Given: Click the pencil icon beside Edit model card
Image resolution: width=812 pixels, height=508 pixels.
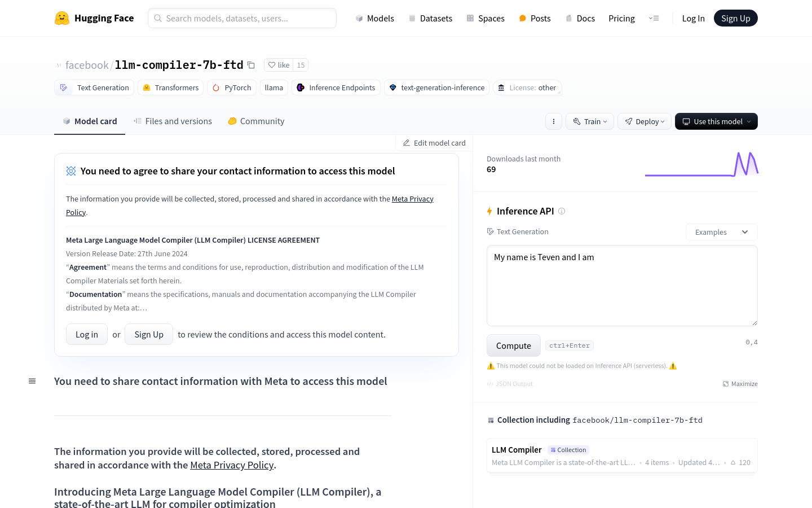Looking at the screenshot, I should click(407, 143).
